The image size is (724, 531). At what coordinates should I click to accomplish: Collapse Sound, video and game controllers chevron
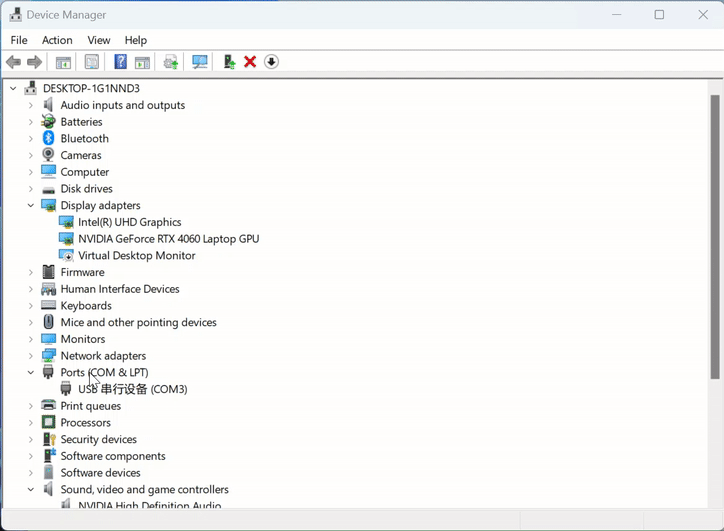click(x=30, y=489)
